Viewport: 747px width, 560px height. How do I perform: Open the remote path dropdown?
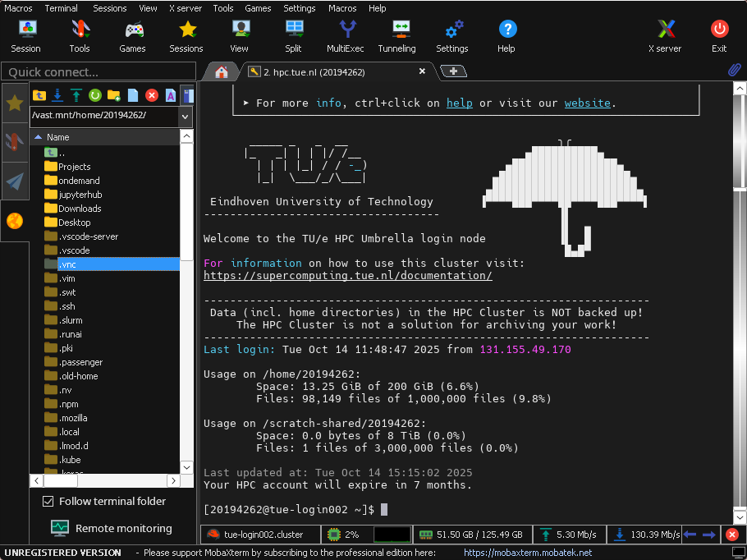tap(186, 116)
